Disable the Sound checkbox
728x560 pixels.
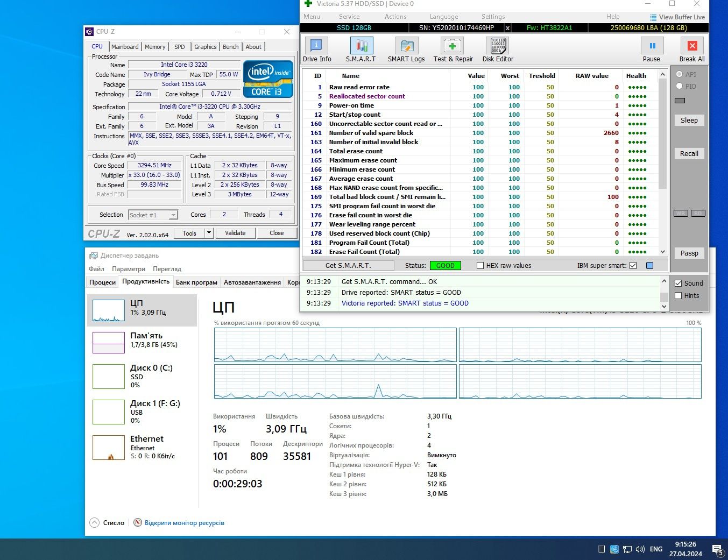click(x=678, y=283)
